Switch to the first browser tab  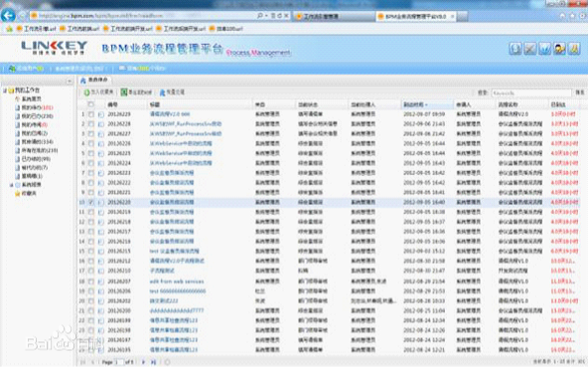pyautogui.click(x=334, y=16)
